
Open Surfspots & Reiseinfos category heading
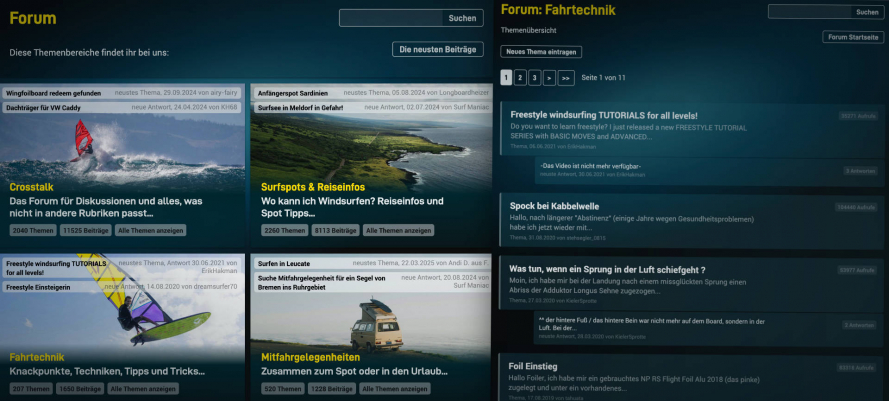tap(312, 187)
